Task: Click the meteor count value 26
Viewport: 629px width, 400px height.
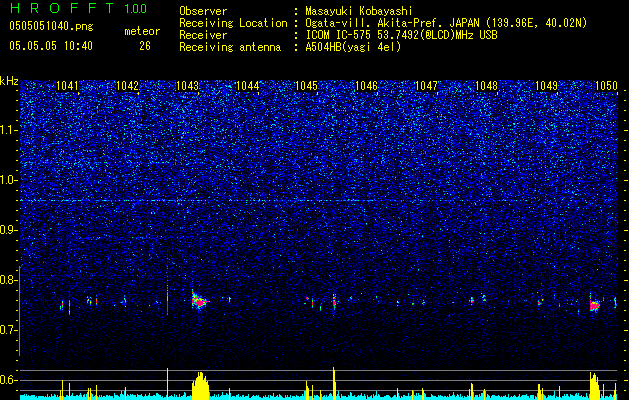Action: click(145, 46)
